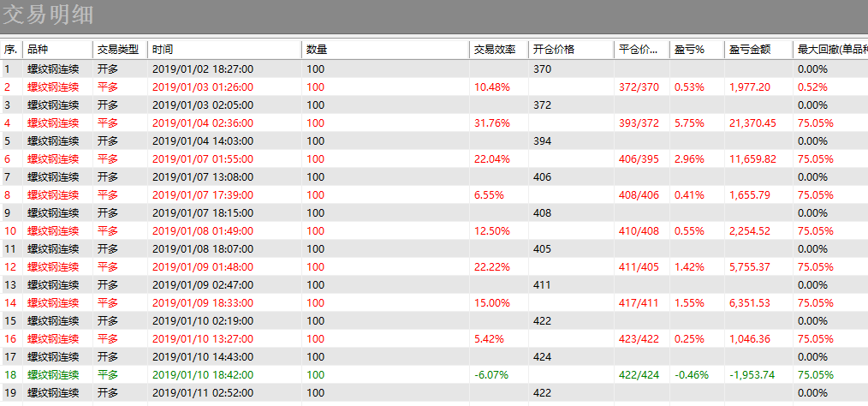Click profit amount 21,370.45
The image size is (868, 406).
752,123
